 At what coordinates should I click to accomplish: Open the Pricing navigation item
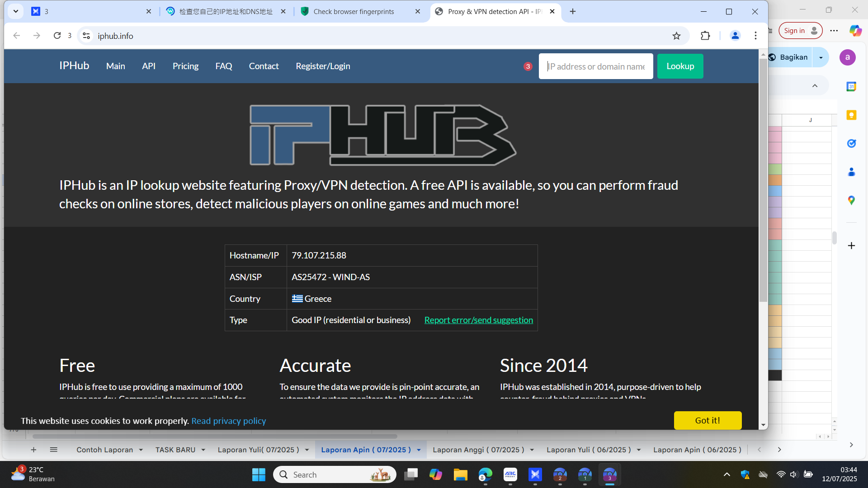coord(185,66)
